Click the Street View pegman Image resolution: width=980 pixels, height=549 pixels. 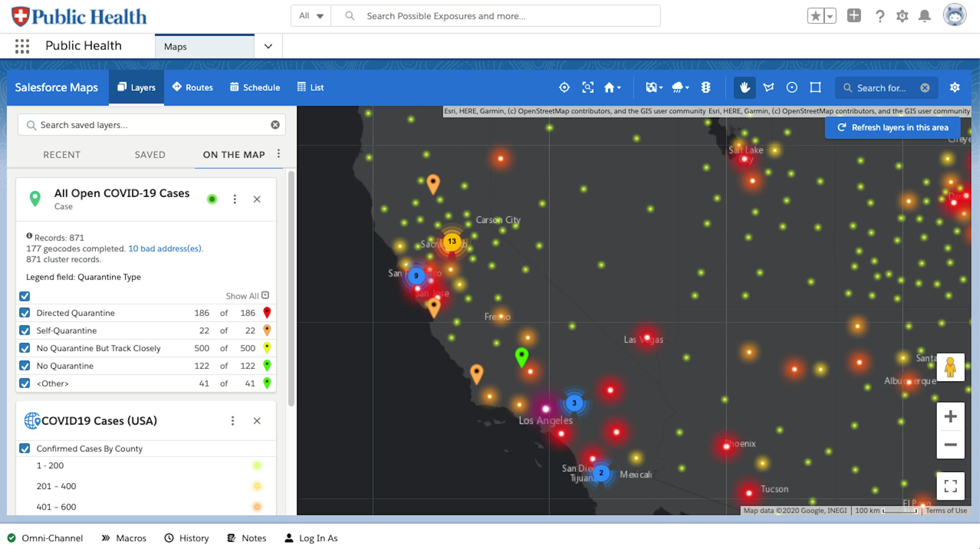coord(950,367)
